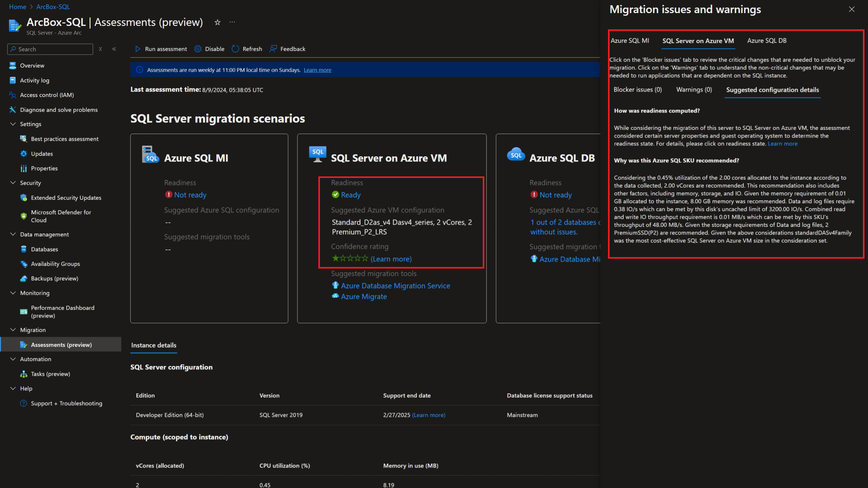Click the Disable gear icon
Viewport: 868px width, 488px height.
198,49
